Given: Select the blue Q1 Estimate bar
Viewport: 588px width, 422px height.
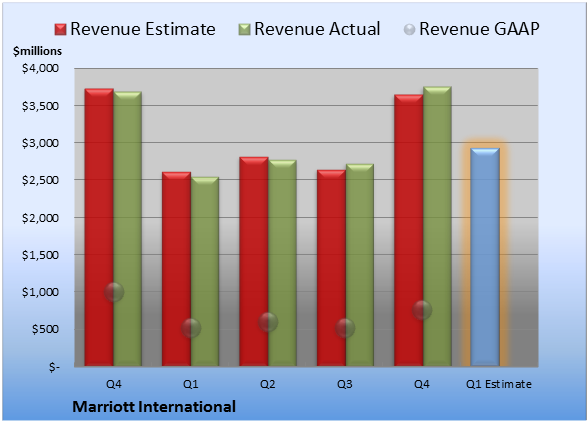Looking at the screenshot, I should (x=485, y=257).
